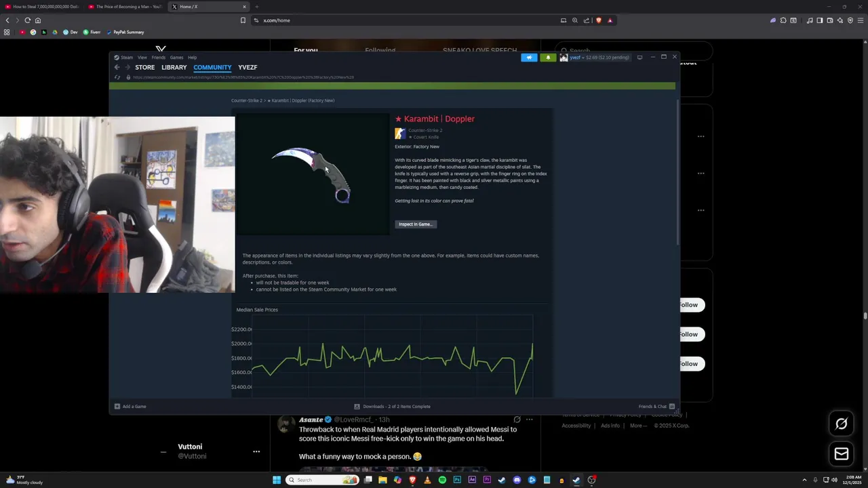The image size is (868, 488).
Task: Reload the Steam community page
Action: point(117,77)
